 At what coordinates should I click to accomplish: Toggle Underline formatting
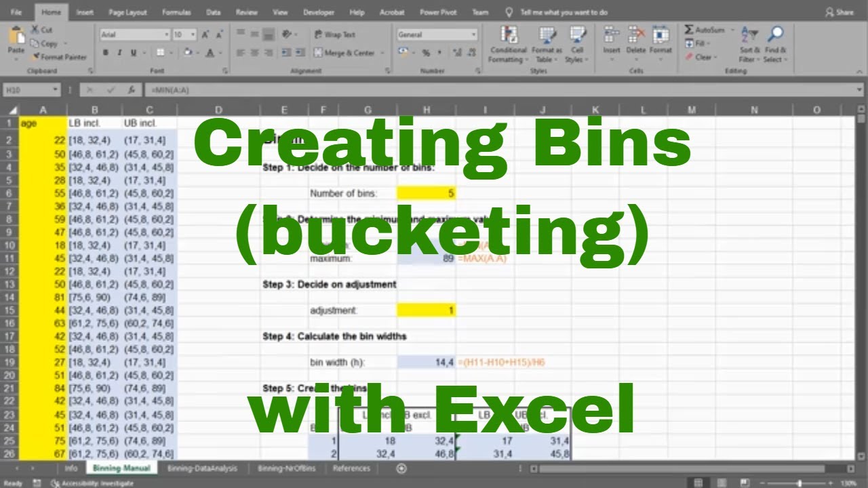[134, 53]
